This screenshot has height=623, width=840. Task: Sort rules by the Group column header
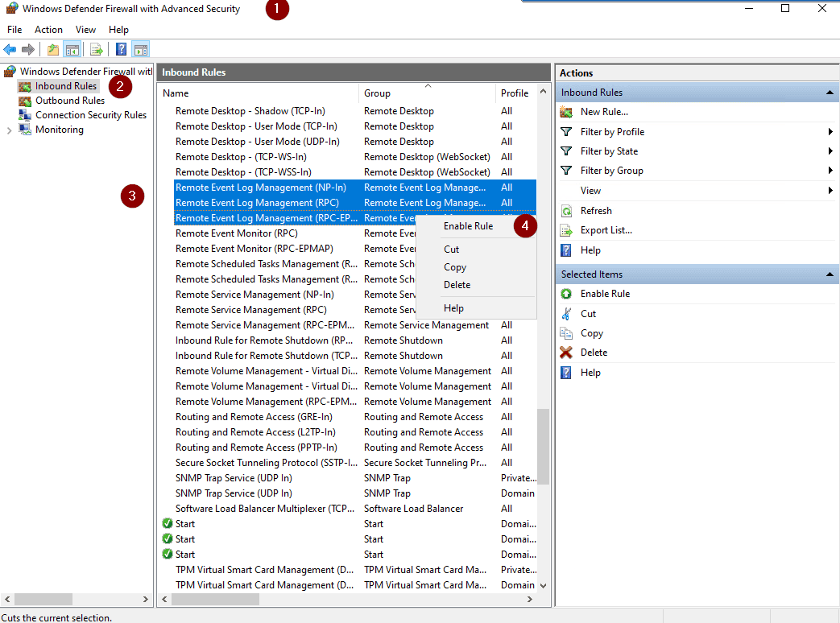click(377, 93)
